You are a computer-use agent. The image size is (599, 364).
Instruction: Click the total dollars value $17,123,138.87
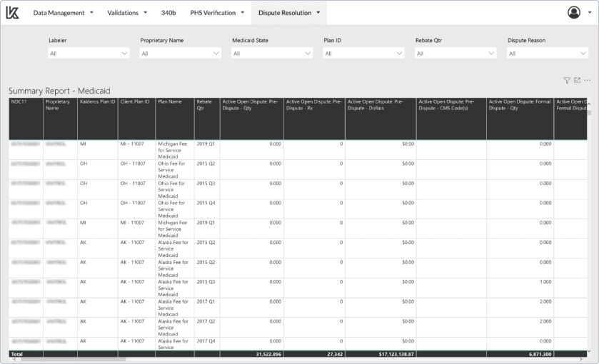tap(396, 355)
